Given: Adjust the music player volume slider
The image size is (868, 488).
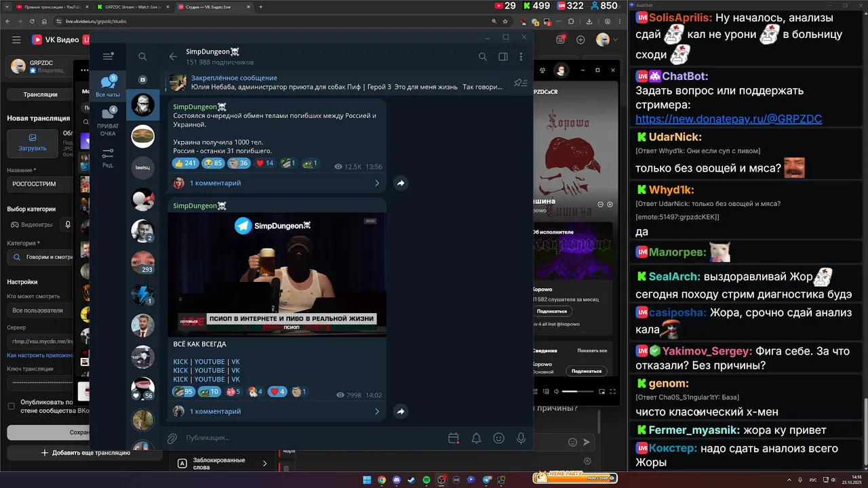Looking at the screenshot, I should click(578, 392).
